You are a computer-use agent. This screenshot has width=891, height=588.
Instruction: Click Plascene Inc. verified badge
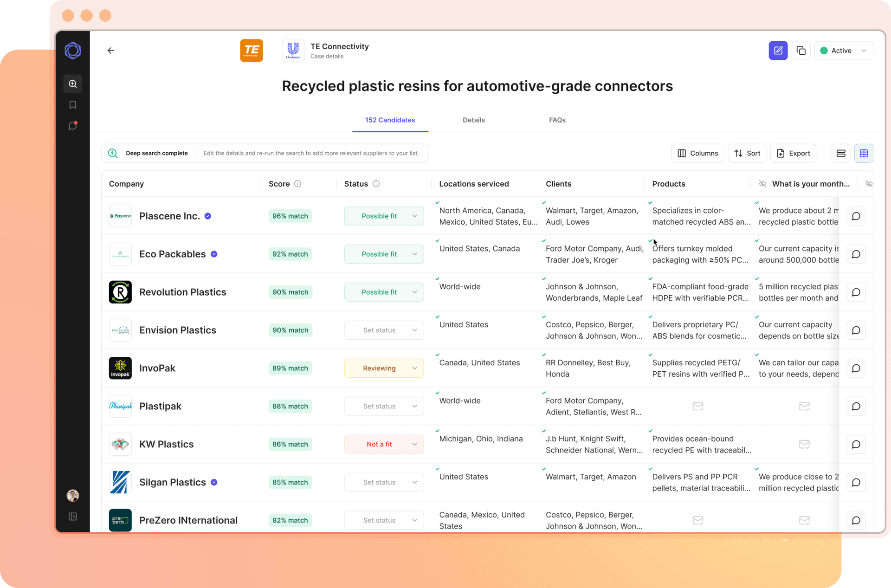click(x=208, y=216)
